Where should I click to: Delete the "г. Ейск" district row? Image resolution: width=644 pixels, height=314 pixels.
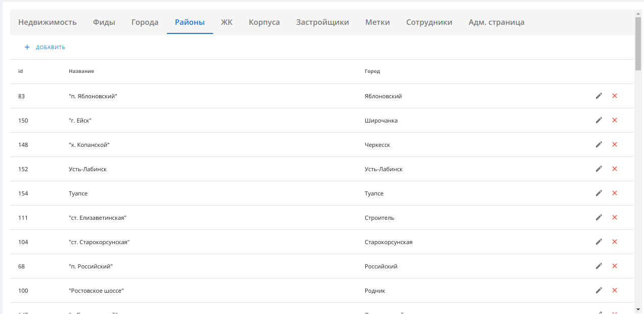615,120
